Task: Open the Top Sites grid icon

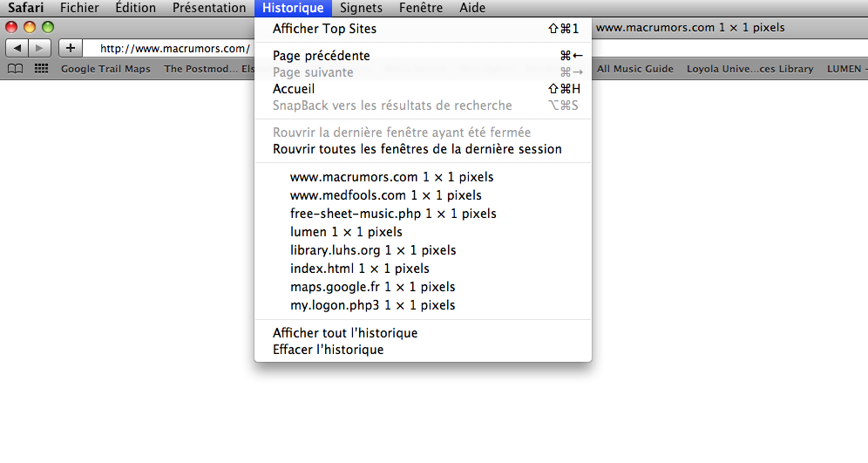Action: click(41, 69)
